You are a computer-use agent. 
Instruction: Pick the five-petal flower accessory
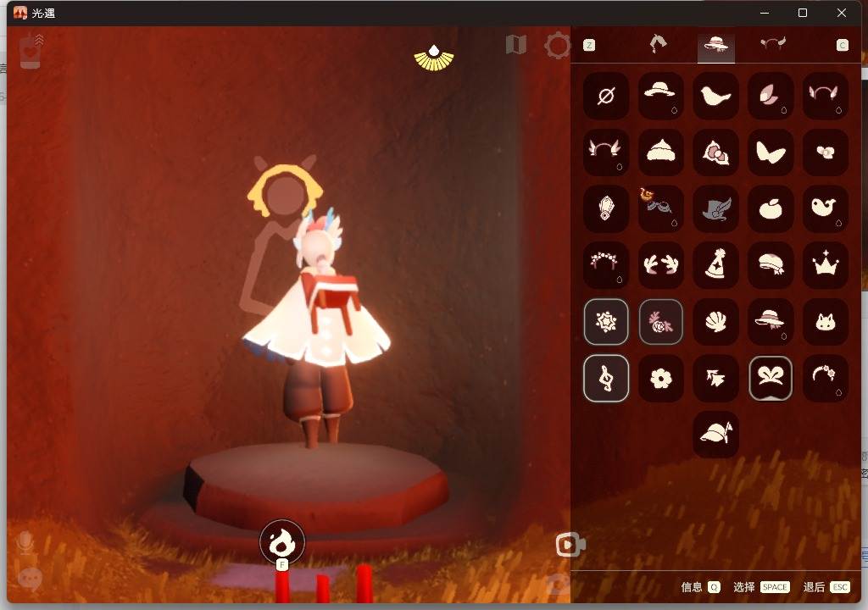(x=660, y=378)
